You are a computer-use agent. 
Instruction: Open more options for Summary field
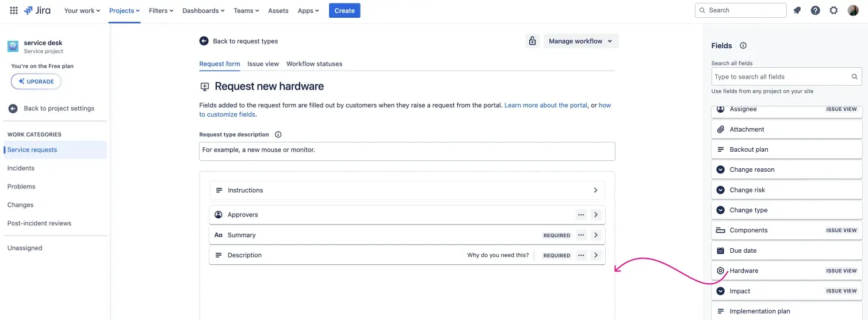(581, 235)
